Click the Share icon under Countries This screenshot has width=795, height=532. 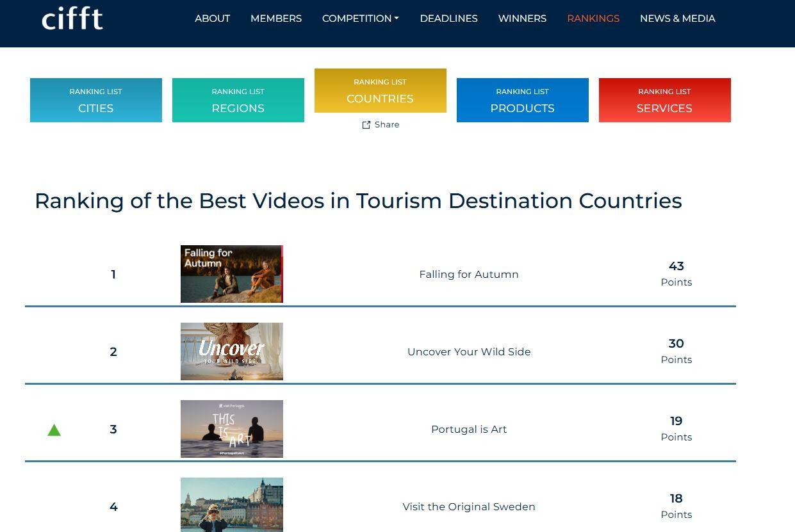366,125
